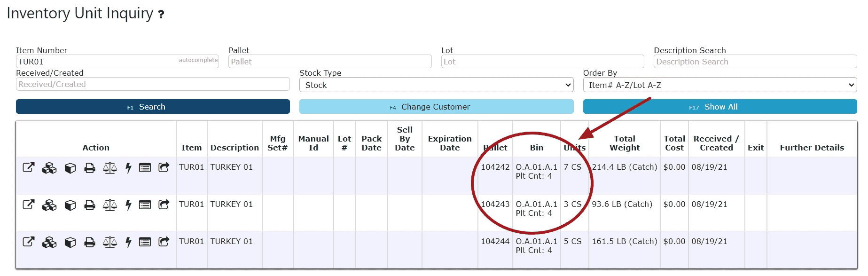Click the Lot input field
The height and width of the screenshot is (276, 868).
tap(543, 62)
